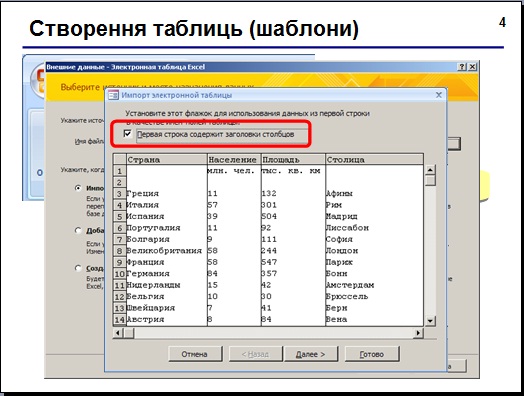Select the Столица column header
The image size is (524, 396).
click(x=374, y=159)
